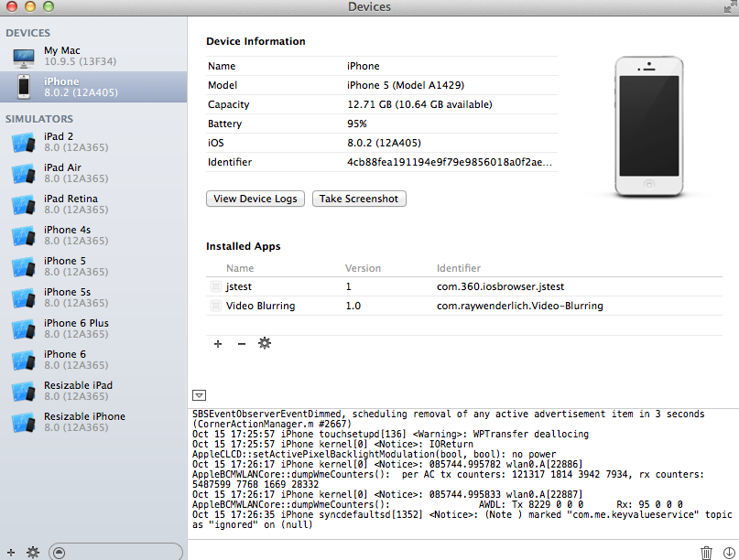Screen dimensions: 739x560
Task: Click the iPhone 6 Plus simulator icon
Action: pyautogui.click(x=24, y=328)
